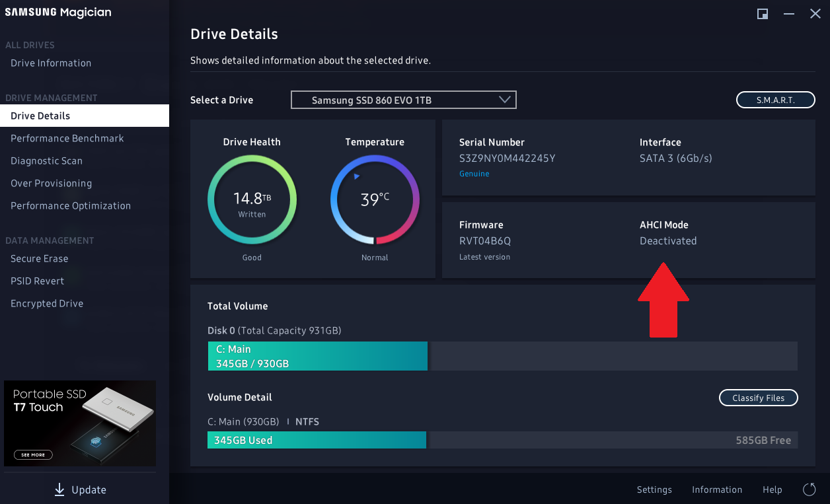Close the Magician window
830x504 pixels.
815,14
